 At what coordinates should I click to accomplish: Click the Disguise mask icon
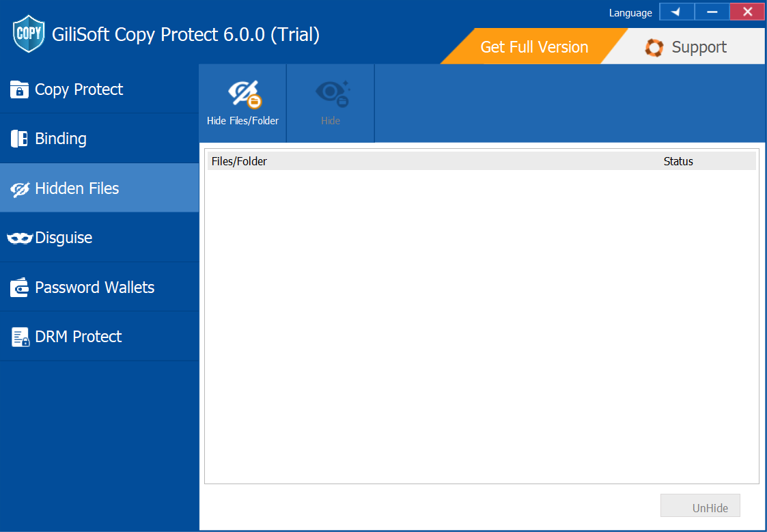(x=20, y=238)
